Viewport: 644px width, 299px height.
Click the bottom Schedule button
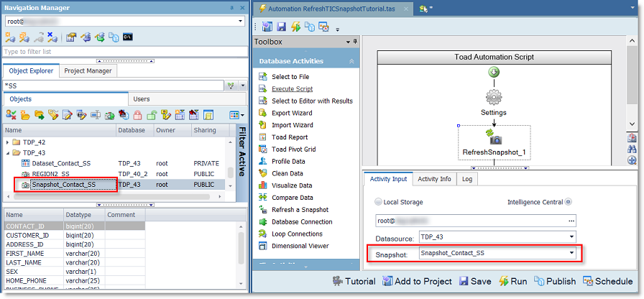608,281
